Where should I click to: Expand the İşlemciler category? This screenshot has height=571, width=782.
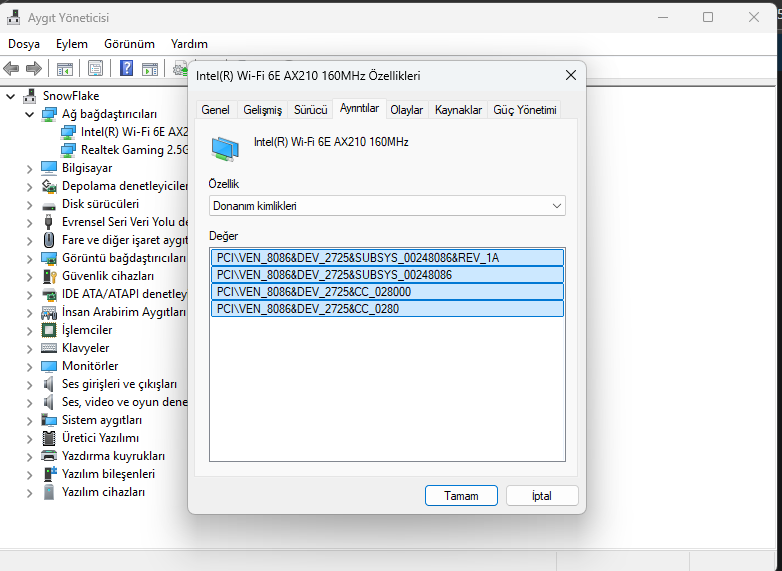(x=29, y=330)
